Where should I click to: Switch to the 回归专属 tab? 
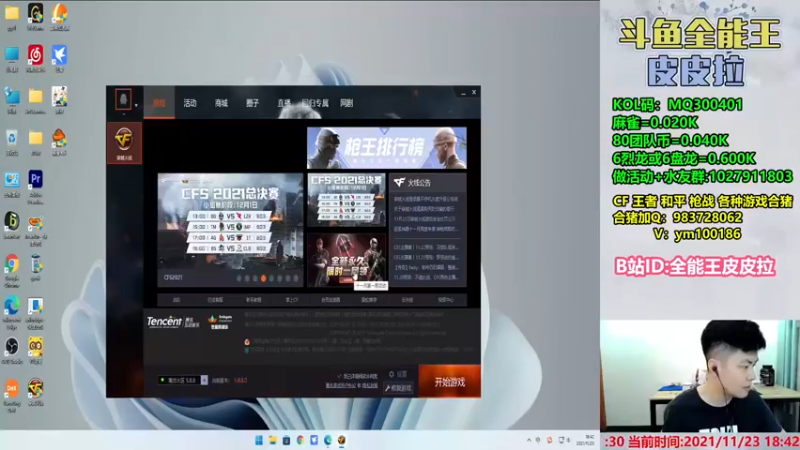point(315,103)
